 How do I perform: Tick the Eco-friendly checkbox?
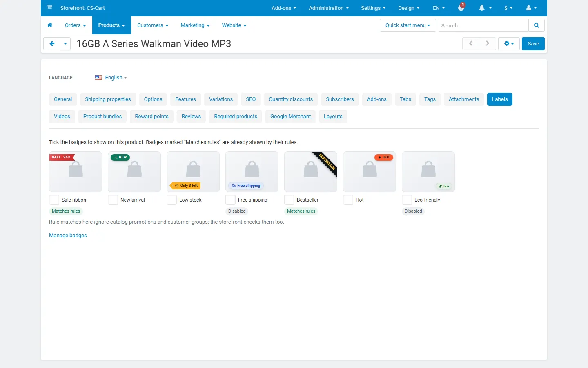(x=407, y=200)
